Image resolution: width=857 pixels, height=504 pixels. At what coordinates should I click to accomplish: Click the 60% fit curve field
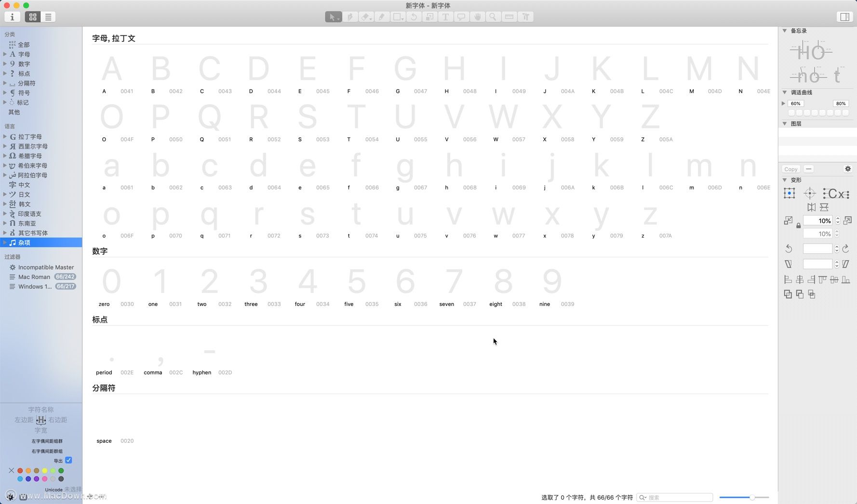795,104
